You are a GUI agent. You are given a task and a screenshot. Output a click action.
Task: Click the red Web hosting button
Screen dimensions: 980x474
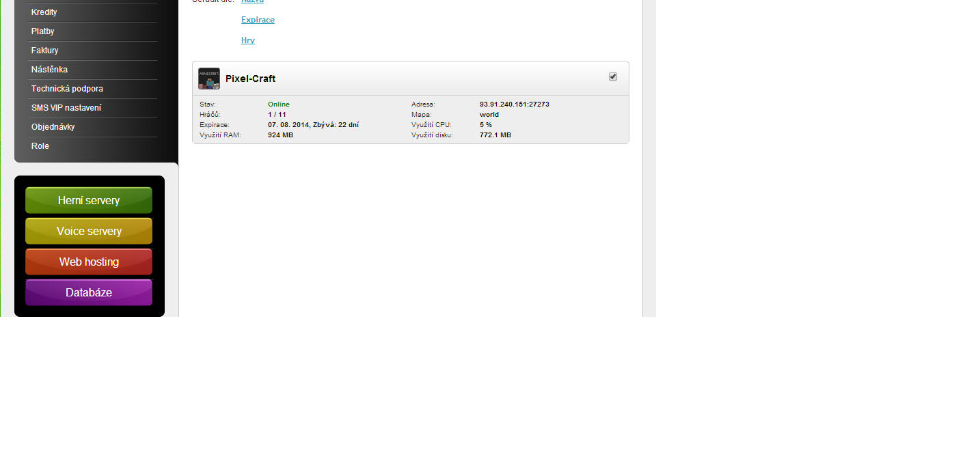[88, 262]
